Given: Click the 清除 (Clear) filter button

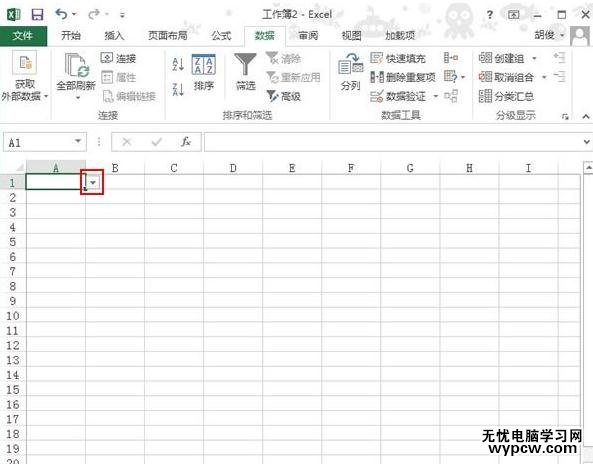Looking at the screenshot, I should (x=284, y=58).
